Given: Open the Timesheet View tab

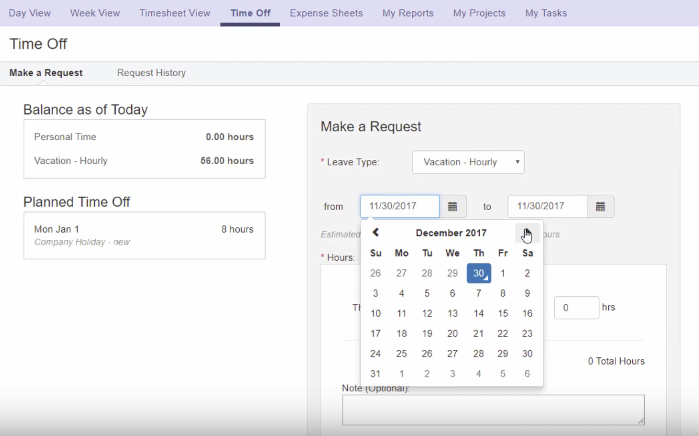Looking at the screenshot, I should click(175, 13).
